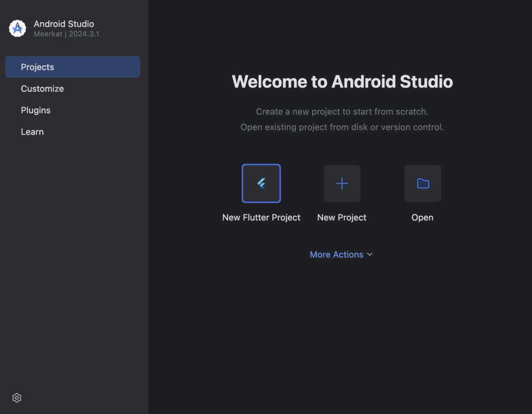Click the Open folder icon

tap(423, 184)
